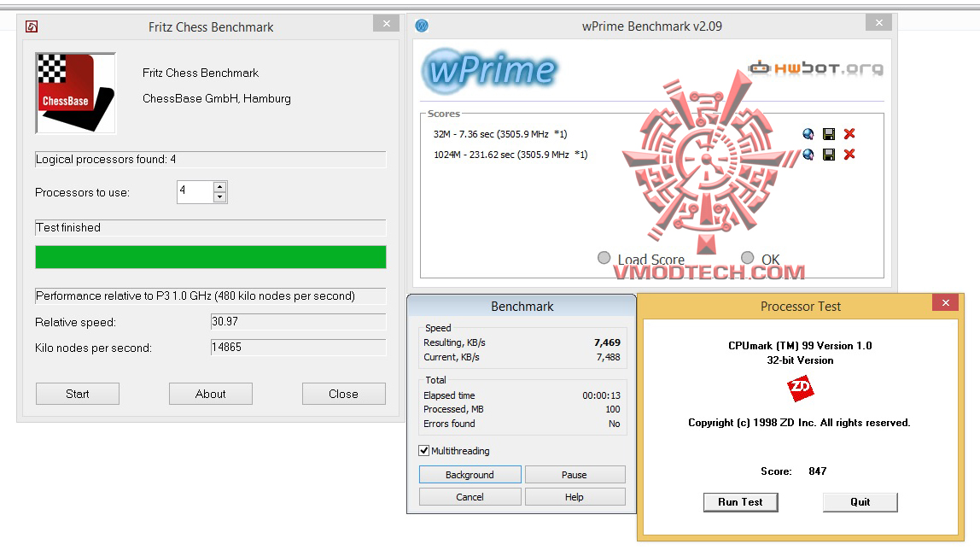Click the Current KB/s value 7,488
980x550 pixels.
click(x=608, y=357)
